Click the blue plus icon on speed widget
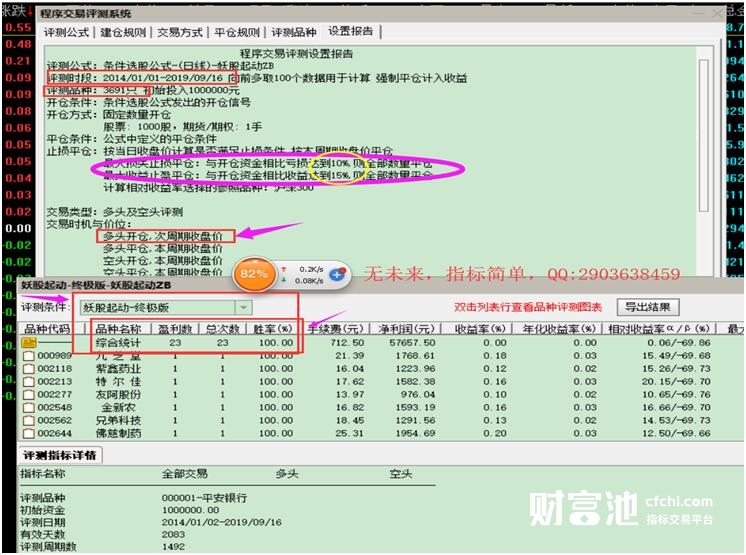Screen dimensions: 746x555 click(337, 274)
